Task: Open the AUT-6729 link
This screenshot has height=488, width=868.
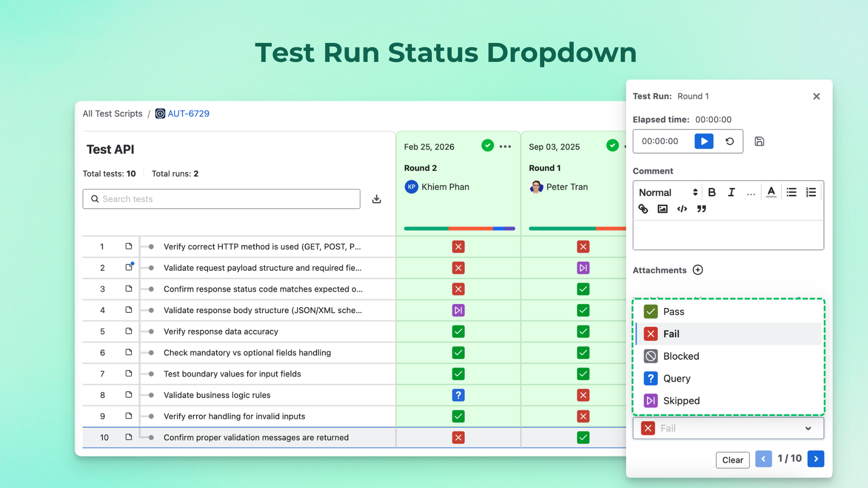Action: point(189,113)
